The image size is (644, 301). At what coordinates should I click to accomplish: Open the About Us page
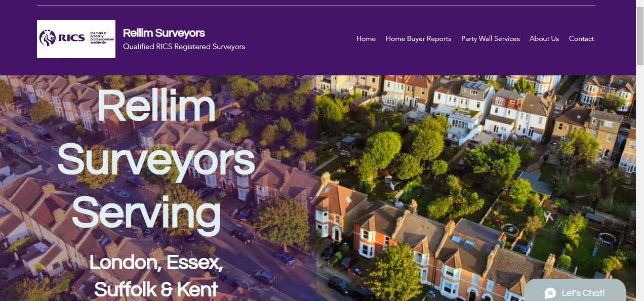click(544, 38)
